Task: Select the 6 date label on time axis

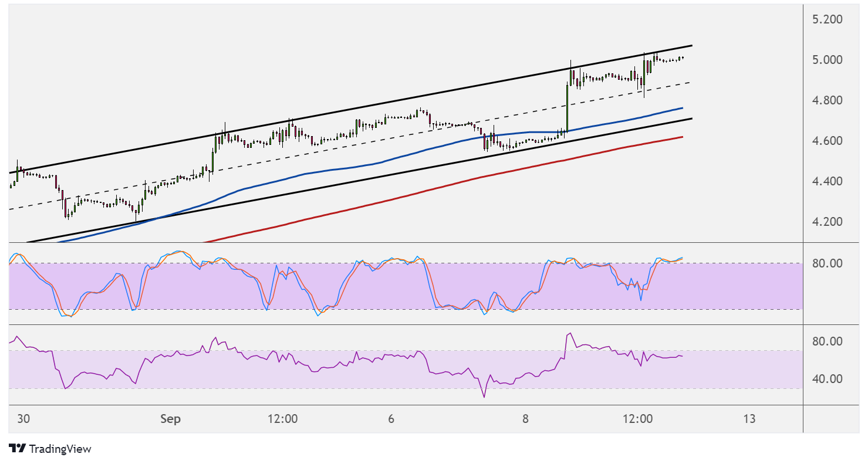Action: coord(391,419)
